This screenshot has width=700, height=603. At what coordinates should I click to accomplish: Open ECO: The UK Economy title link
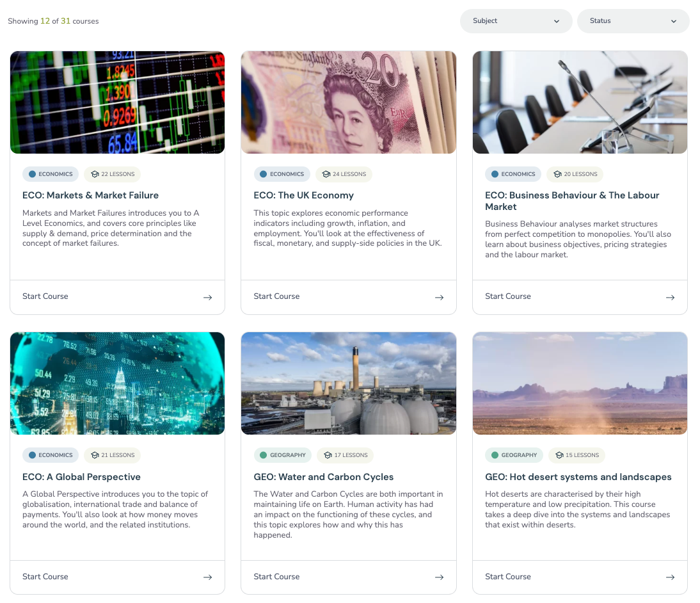[303, 195]
